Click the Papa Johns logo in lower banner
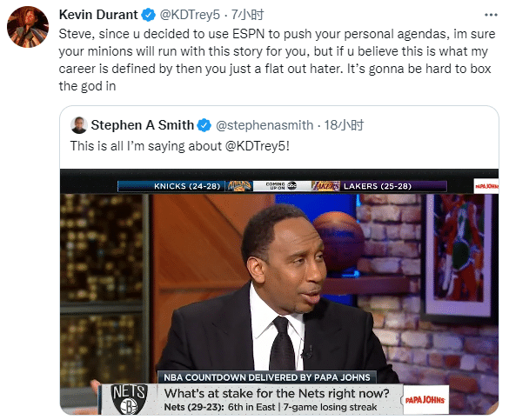The height and width of the screenshot is (420, 509). click(425, 400)
